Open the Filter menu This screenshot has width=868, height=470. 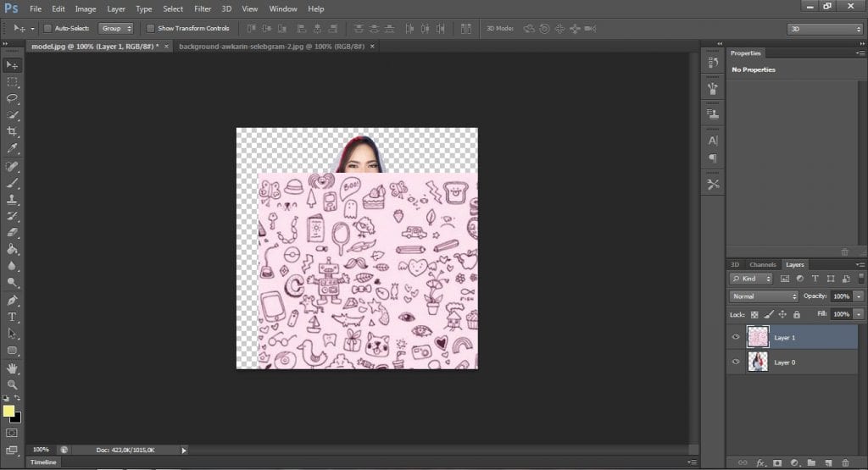click(202, 8)
